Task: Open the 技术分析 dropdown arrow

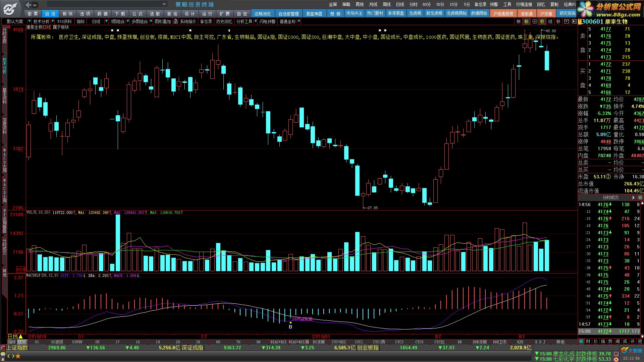Action: (x=53, y=21)
